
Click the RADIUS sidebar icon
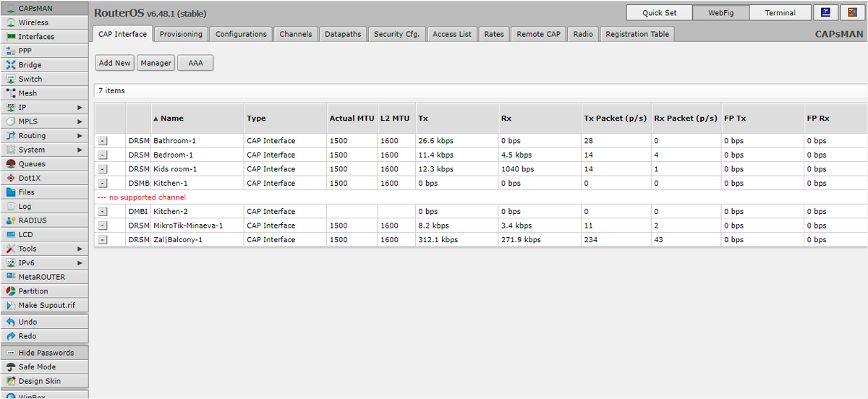click(x=11, y=220)
